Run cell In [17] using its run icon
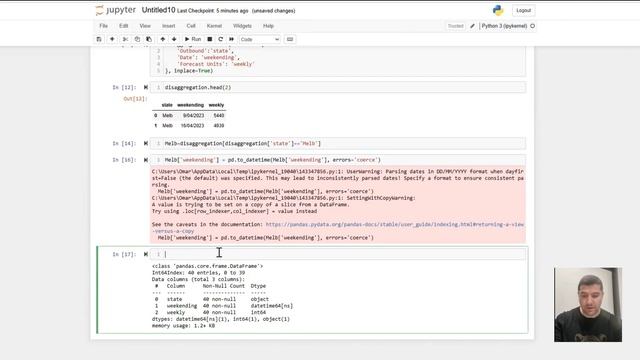 [x=146, y=254]
